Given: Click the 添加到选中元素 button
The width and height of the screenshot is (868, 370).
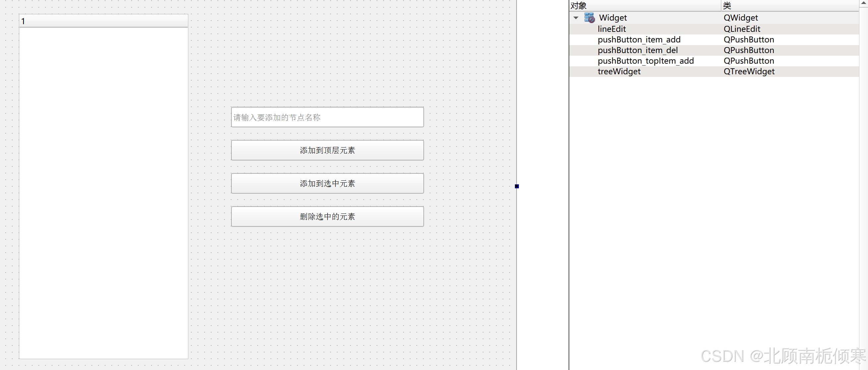Looking at the screenshot, I should (x=327, y=183).
